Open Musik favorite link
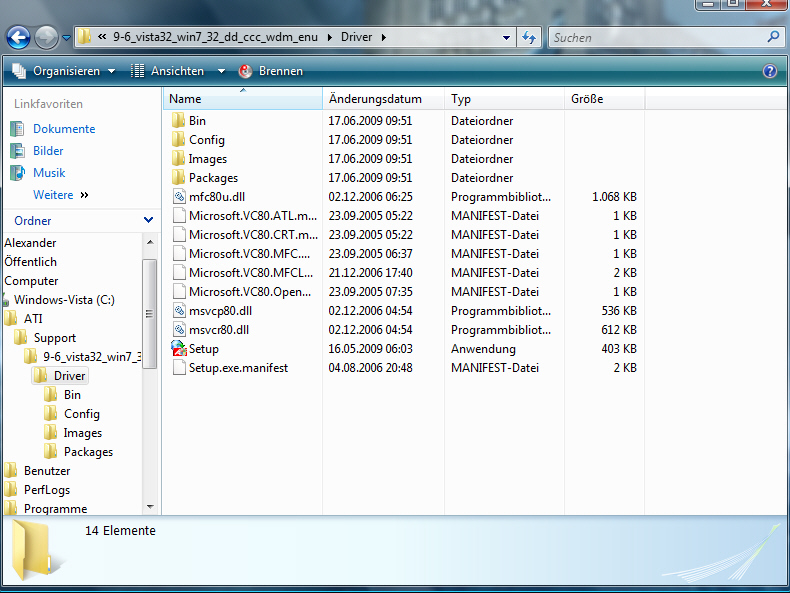The image size is (790, 593). (x=49, y=173)
